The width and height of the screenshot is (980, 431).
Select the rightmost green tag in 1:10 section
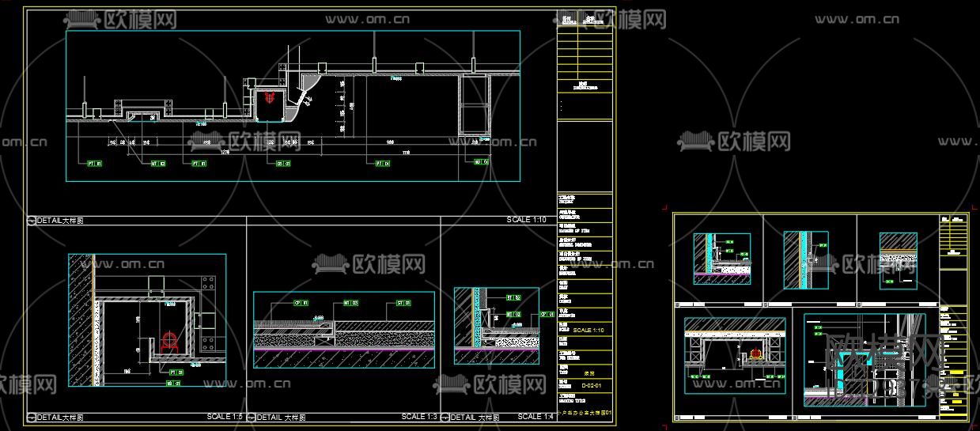[x=482, y=162]
